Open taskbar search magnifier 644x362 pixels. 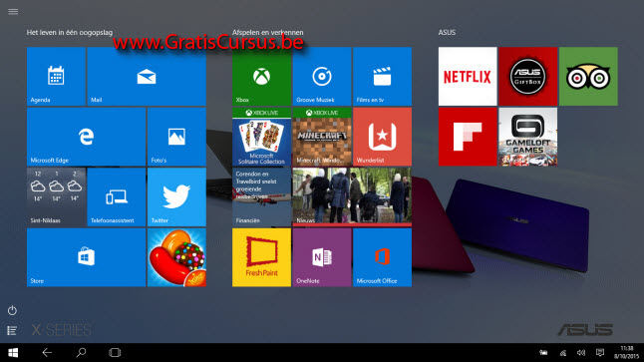(82, 353)
